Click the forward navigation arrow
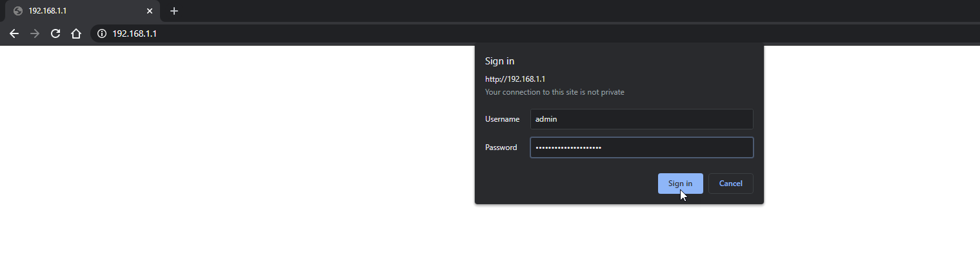Viewport: 980px width, 255px height. point(35,33)
